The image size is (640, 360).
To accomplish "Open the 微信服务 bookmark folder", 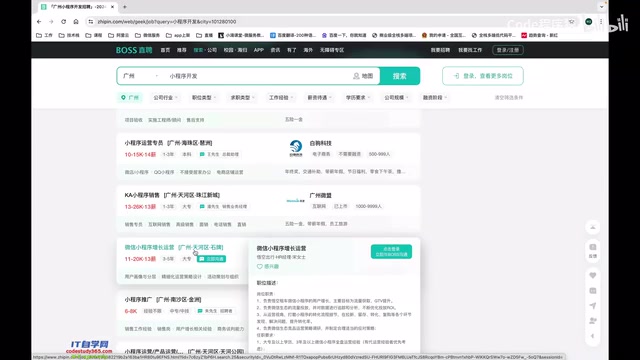I will click(147, 36).
